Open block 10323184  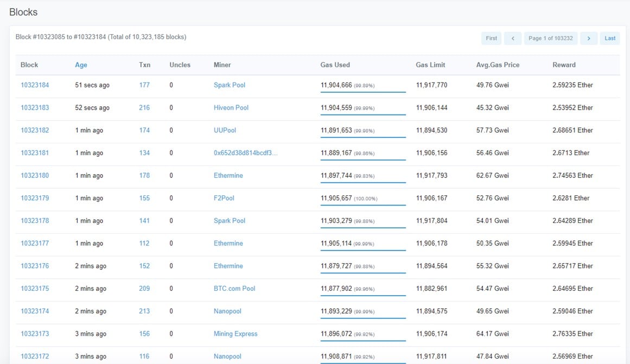[x=35, y=85]
